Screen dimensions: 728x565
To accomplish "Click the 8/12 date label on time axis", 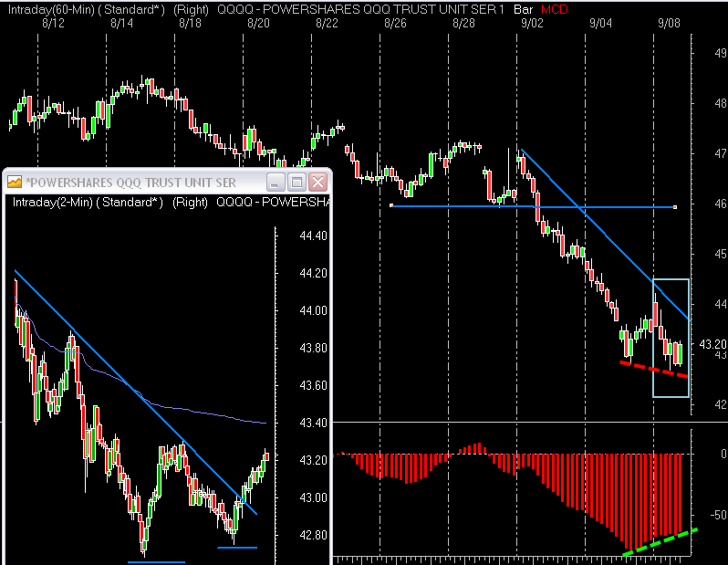I will (x=53, y=23).
